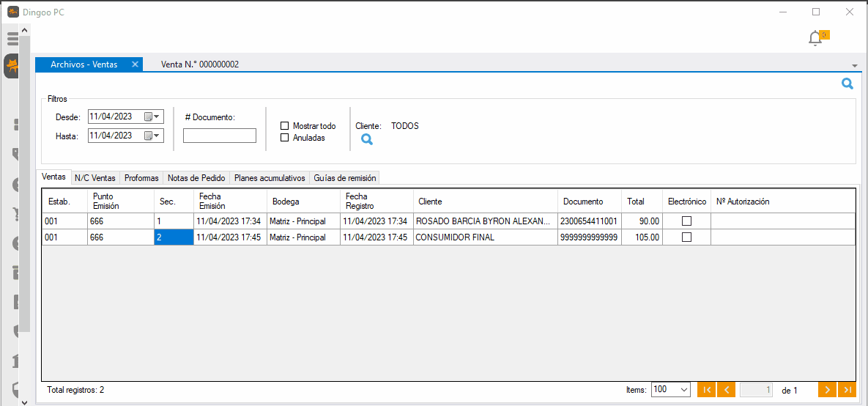This screenshot has height=406, width=868.
Task: Select highlighted Sec. cell with value 2
Action: 174,237
